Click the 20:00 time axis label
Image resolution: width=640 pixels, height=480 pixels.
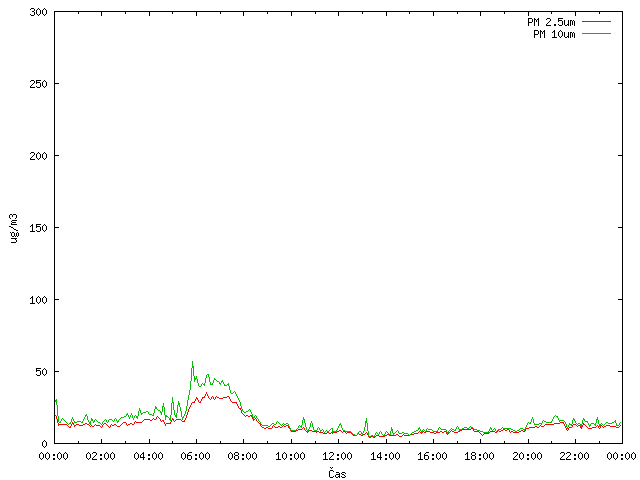tap(527, 456)
